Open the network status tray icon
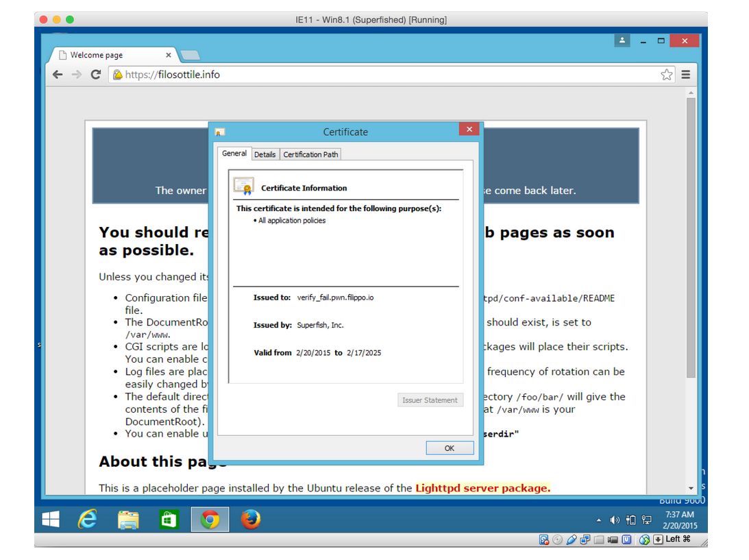Viewport: 749px width, 560px height. pyautogui.click(x=647, y=520)
